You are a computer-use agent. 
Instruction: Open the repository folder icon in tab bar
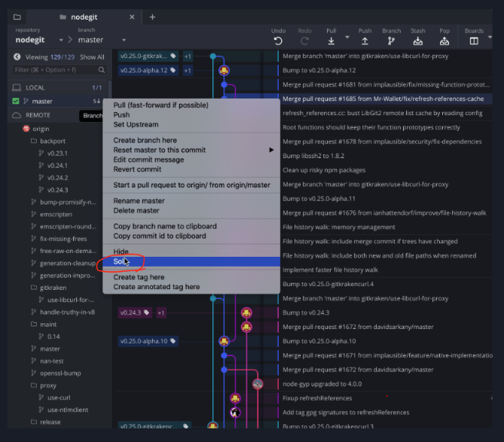[17, 17]
